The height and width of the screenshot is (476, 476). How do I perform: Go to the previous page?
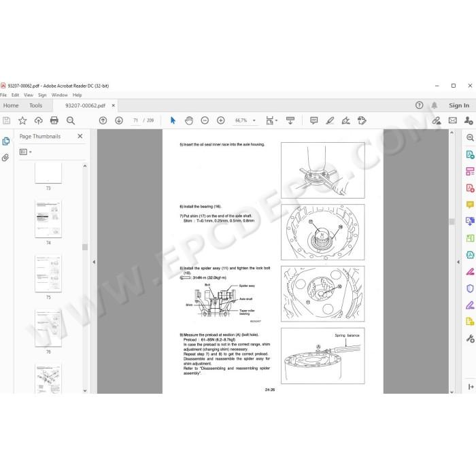[x=103, y=120]
